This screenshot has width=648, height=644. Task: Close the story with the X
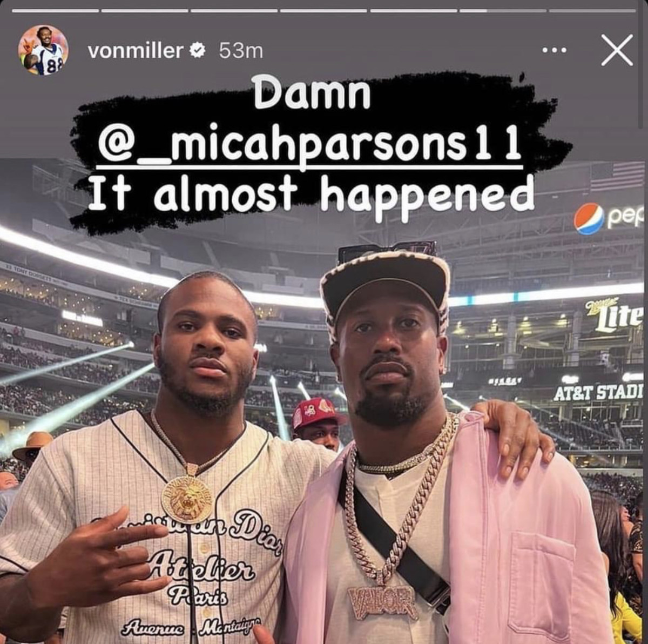click(616, 50)
